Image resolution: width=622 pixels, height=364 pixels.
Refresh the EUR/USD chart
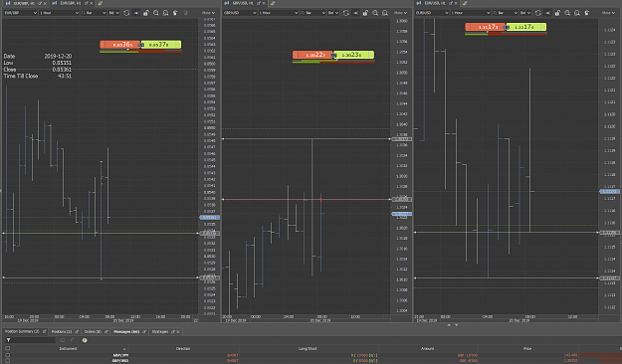pos(537,13)
